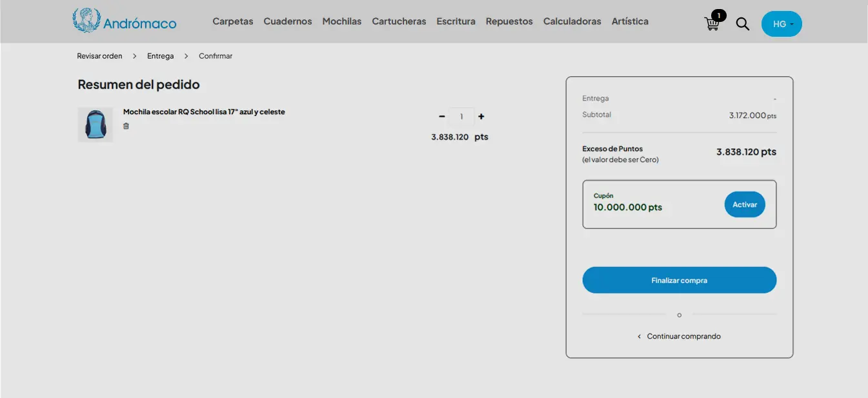Open the Escritura category
The image size is (868, 398).
[456, 21]
